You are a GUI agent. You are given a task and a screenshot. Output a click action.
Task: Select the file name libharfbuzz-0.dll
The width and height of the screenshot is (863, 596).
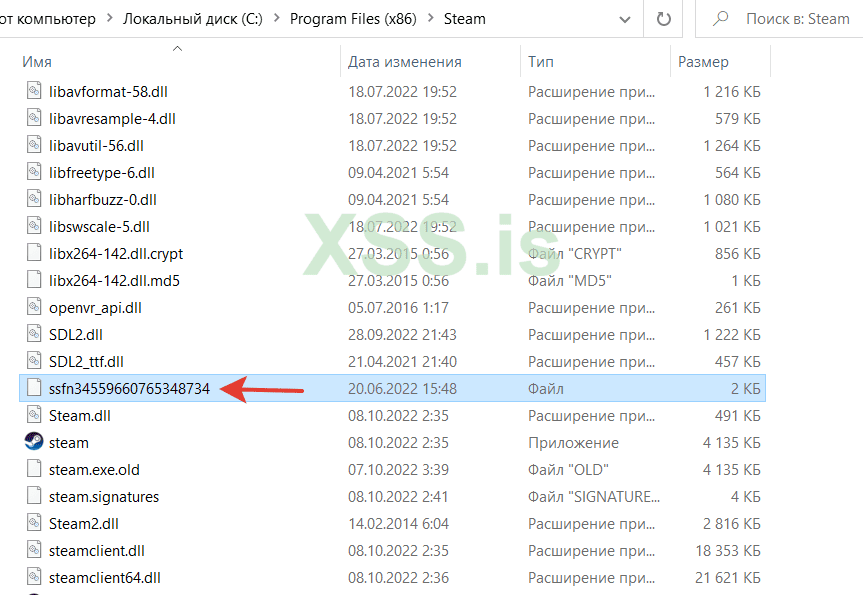[102, 199]
